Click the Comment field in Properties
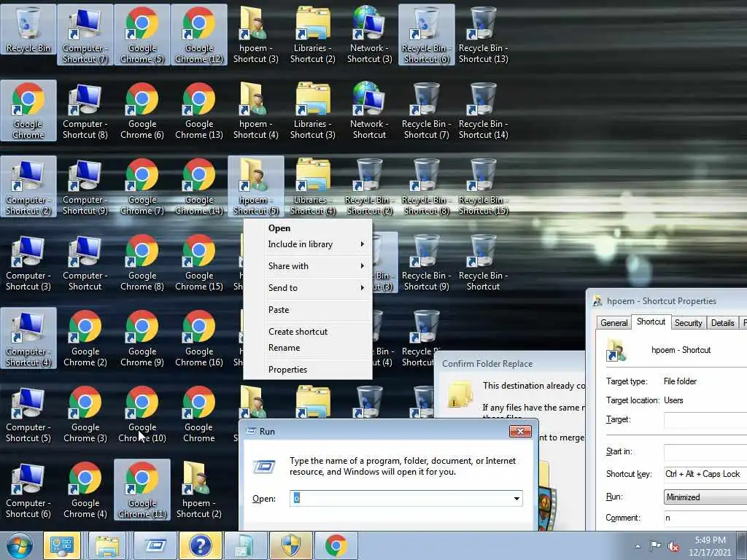 [705, 518]
